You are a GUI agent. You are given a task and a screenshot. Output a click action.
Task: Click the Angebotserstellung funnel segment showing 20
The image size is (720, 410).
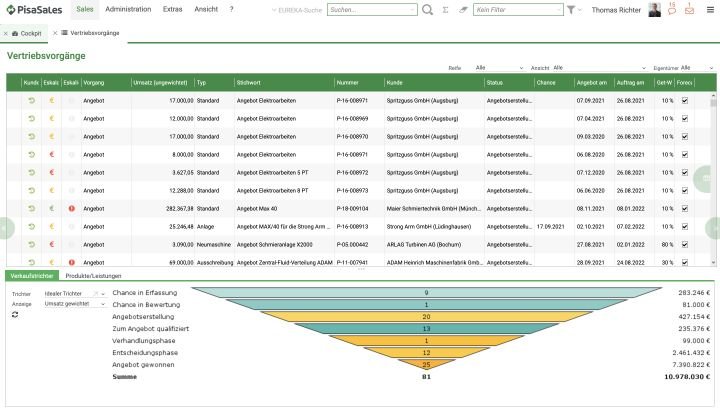click(426, 317)
